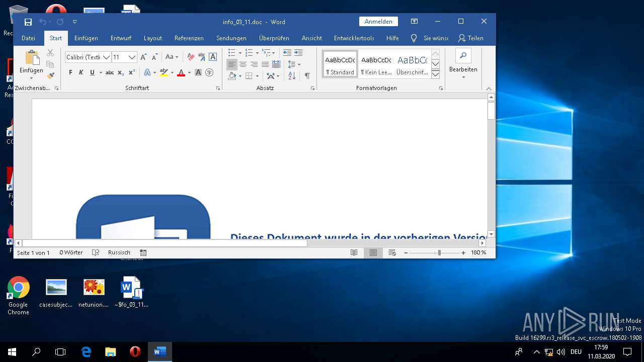Open the ribbon display options icon

(x=414, y=22)
